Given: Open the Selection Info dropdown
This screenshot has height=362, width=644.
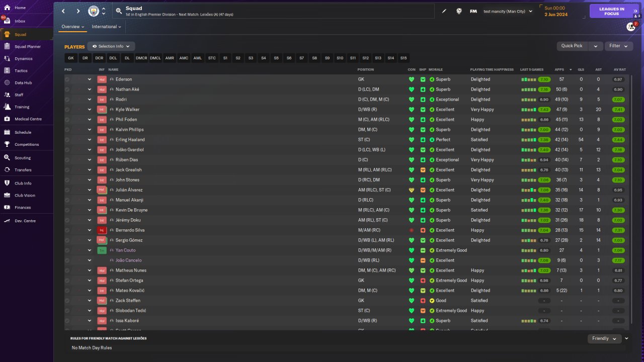Looking at the screenshot, I should click(x=111, y=46).
